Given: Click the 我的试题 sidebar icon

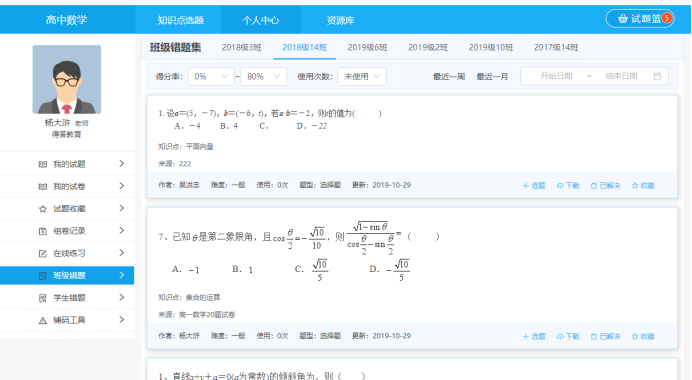Looking at the screenshot, I should click(42, 164).
